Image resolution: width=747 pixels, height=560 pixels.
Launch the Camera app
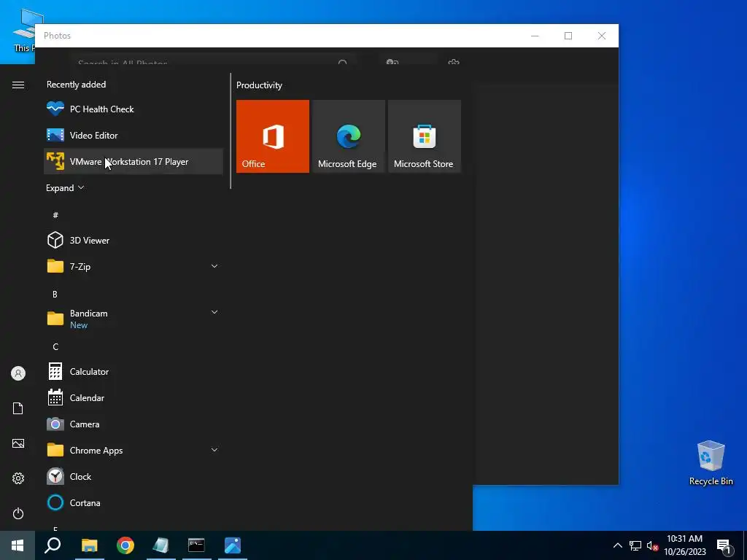[133, 424]
